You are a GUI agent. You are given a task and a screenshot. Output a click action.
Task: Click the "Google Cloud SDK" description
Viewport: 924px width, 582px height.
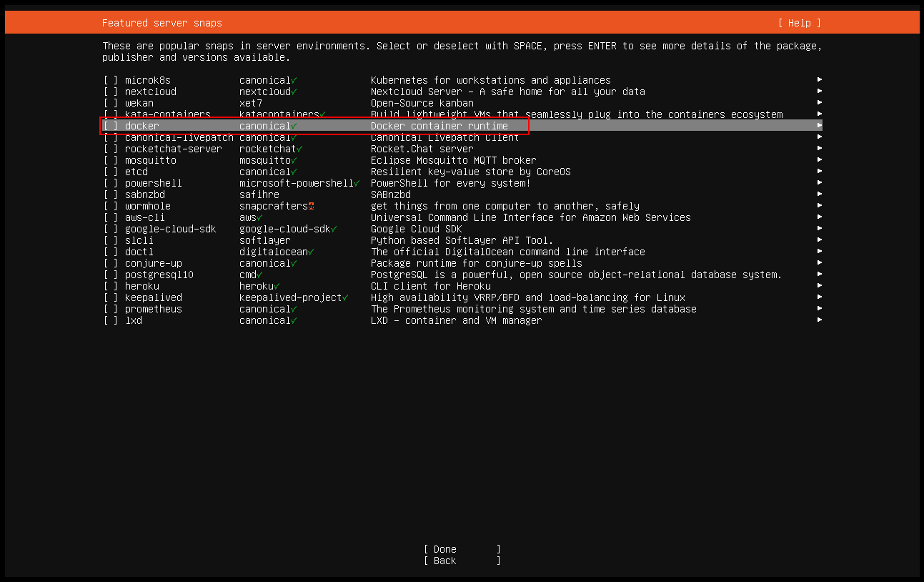[417, 229]
